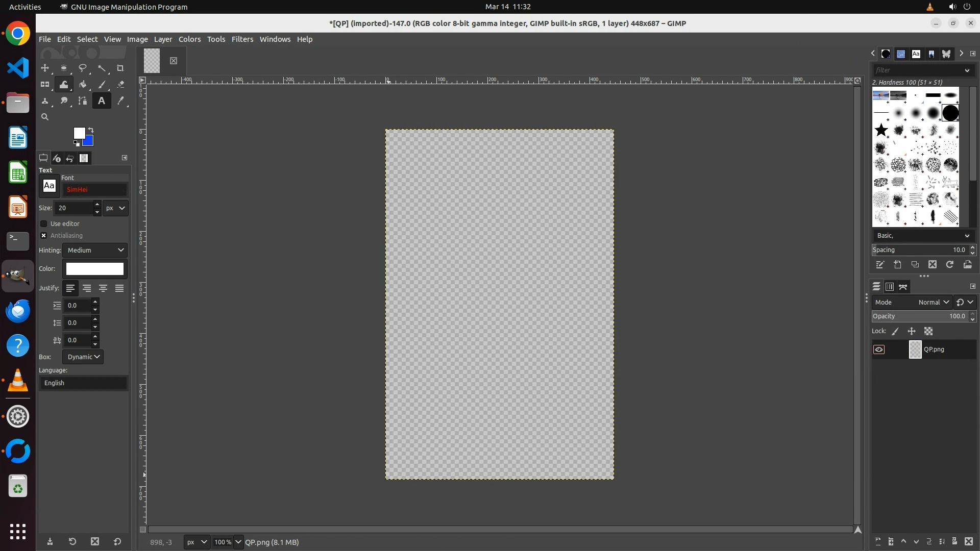Open the Hinting Medium dropdown
This screenshot has width=980, height=551.
pyautogui.click(x=95, y=250)
